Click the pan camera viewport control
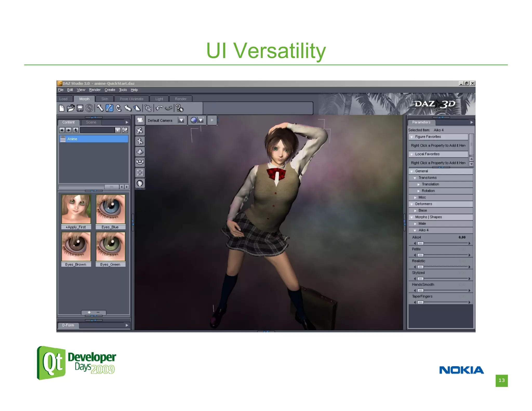The height and width of the screenshot is (411, 532). (140, 141)
